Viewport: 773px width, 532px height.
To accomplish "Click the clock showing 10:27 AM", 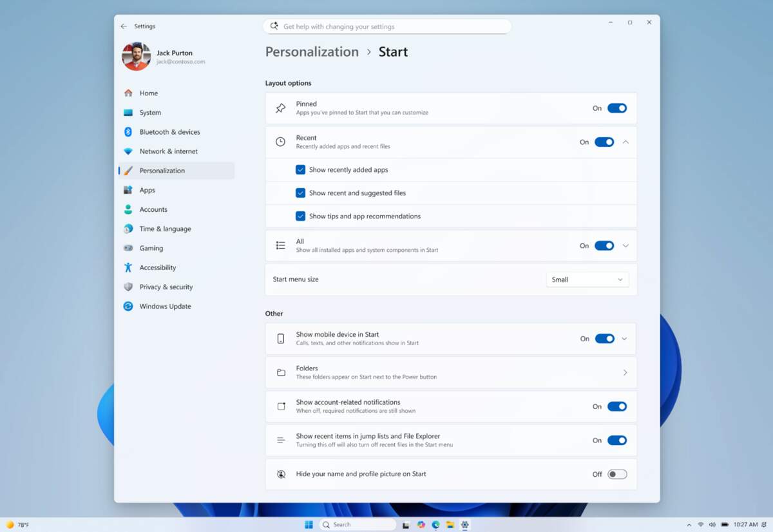I will coord(746,525).
